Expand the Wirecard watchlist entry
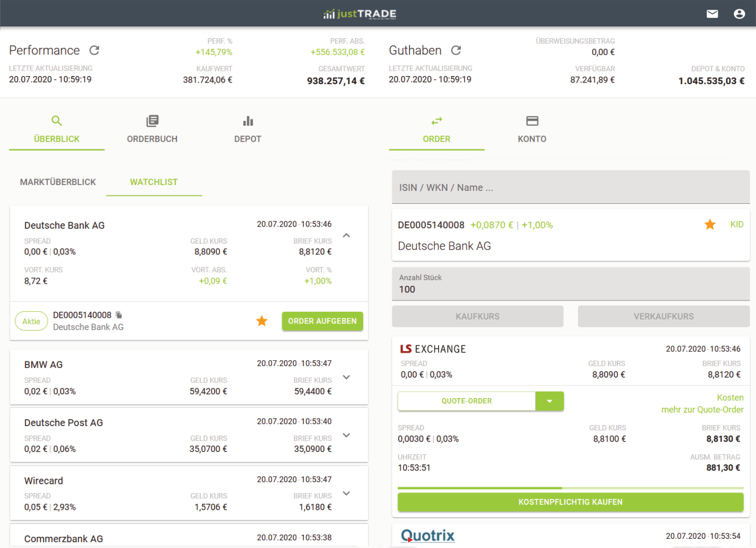The height and width of the screenshot is (548, 756). tap(346, 493)
